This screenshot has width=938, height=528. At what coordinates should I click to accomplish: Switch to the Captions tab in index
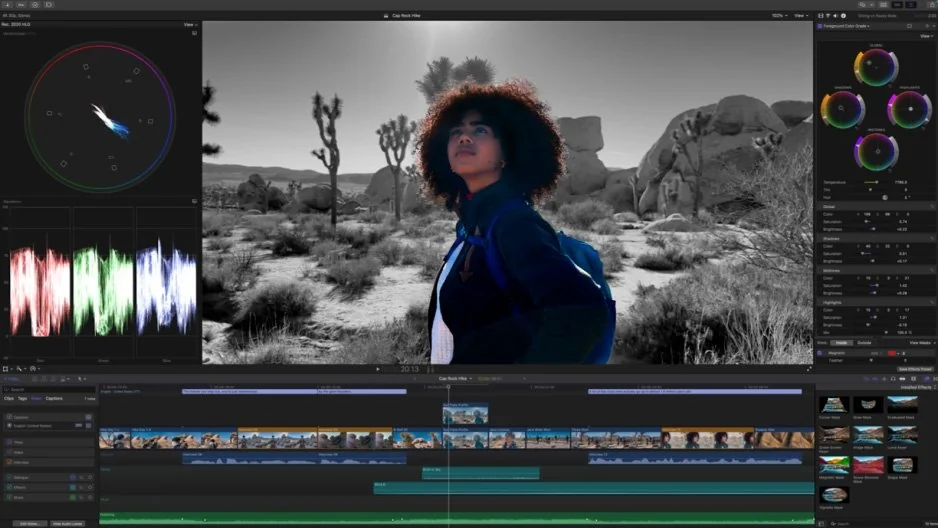(x=54, y=398)
